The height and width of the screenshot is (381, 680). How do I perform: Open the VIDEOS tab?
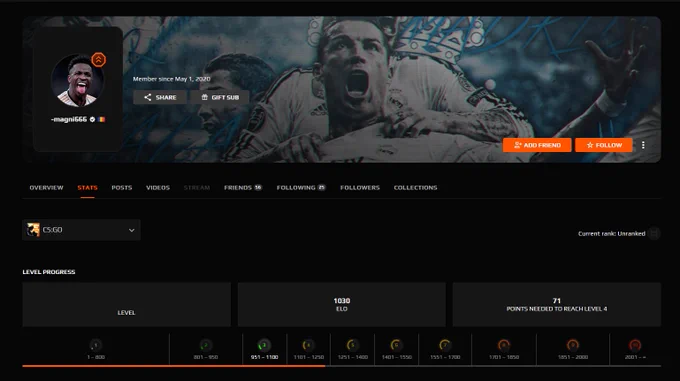(x=158, y=188)
